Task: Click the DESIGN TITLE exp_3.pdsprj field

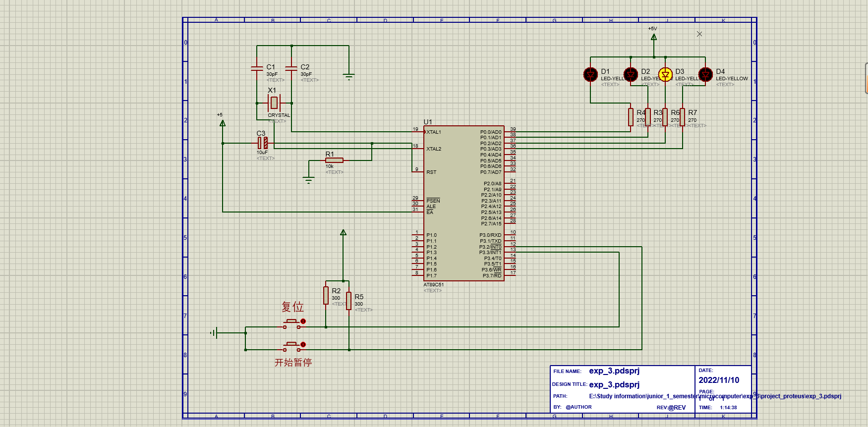Action: [x=614, y=384]
